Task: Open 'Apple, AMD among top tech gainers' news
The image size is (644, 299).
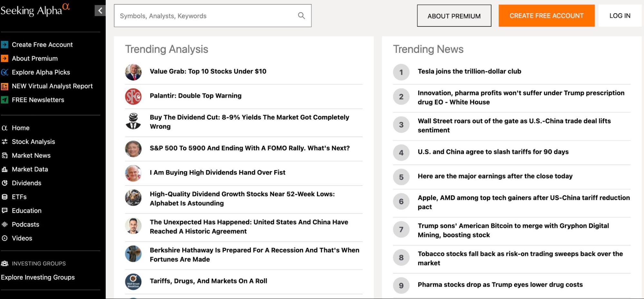Action: click(524, 202)
